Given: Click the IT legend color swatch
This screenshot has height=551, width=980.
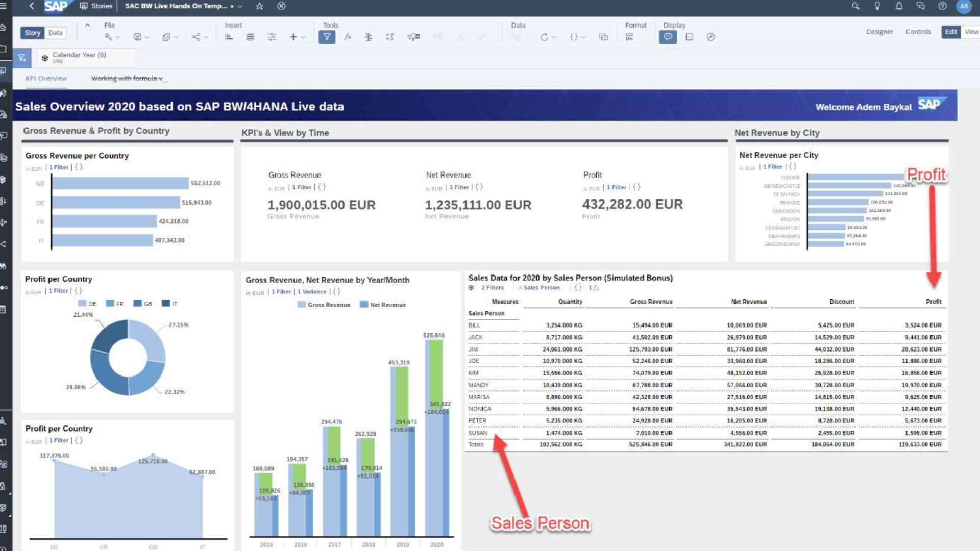Looking at the screenshot, I should (165, 304).
